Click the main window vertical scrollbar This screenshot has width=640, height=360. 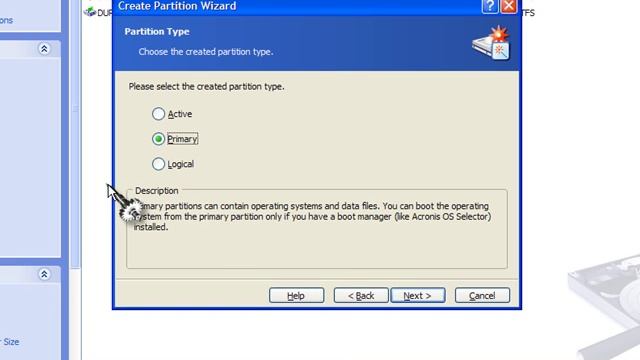tap(75, 135)
